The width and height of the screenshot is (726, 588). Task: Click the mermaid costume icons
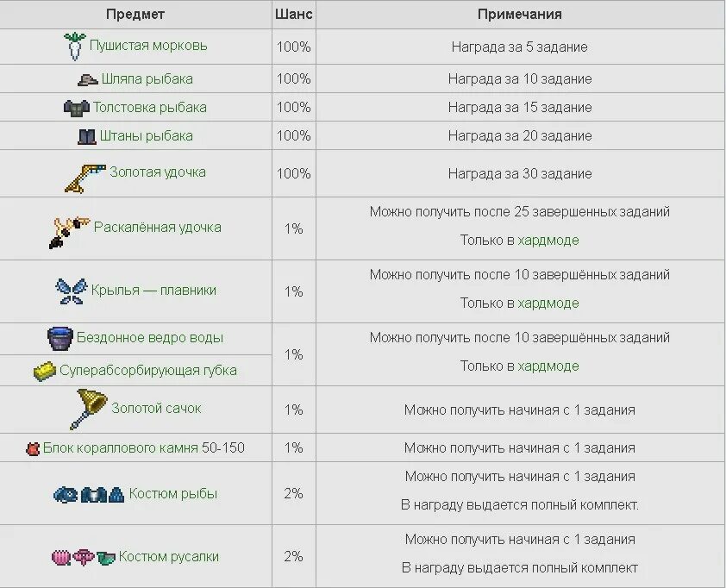point(84,558)
